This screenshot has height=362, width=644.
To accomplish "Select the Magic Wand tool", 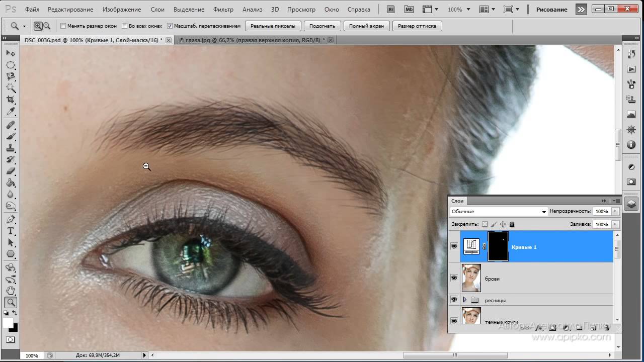I will (11, 88).
